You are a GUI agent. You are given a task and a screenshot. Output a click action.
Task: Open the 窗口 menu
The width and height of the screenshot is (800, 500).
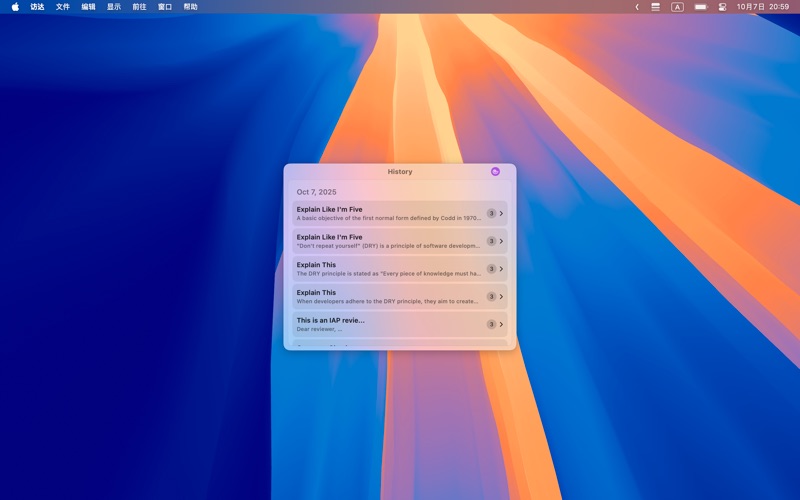click(165, 7)
